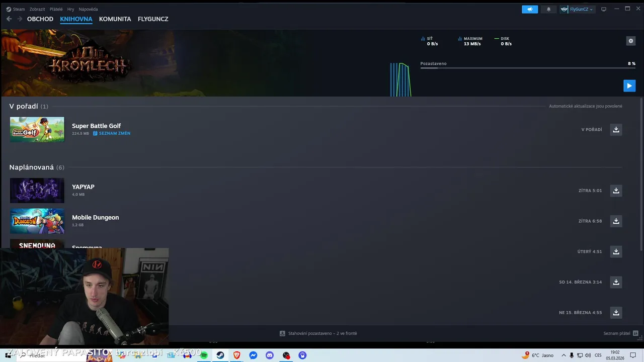Open Discord from the taskbar
This screenshot has height=362, width=644.
(270, 355)
